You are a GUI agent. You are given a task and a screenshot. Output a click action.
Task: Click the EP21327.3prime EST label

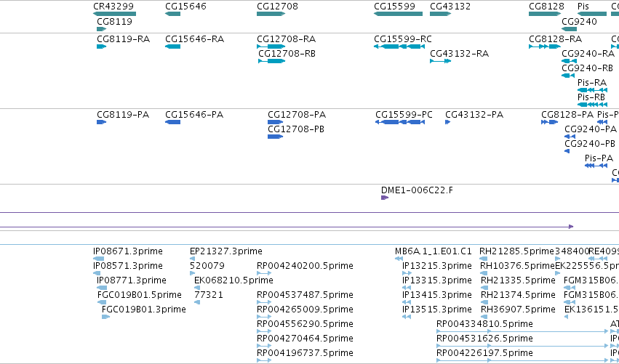pos(226,251)
